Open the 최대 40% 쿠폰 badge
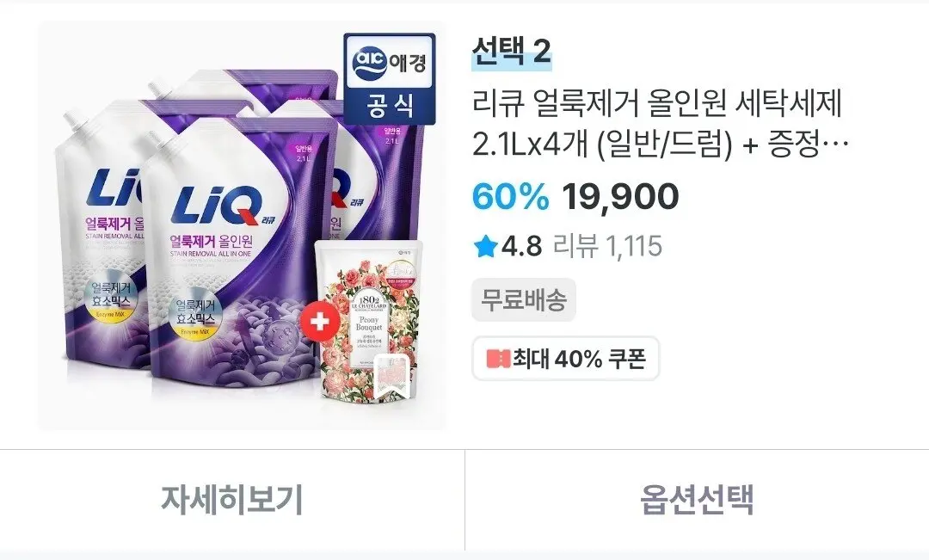 point(566,359)
